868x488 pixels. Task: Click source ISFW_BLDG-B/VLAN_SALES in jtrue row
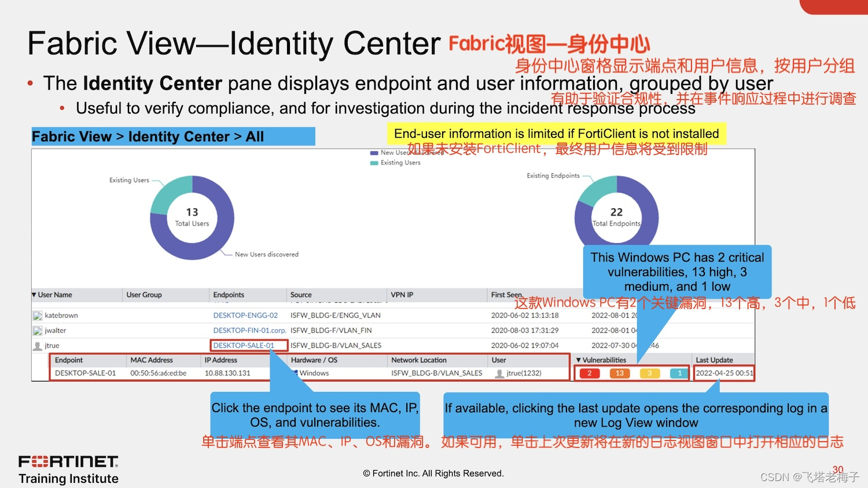pos(336,346)
